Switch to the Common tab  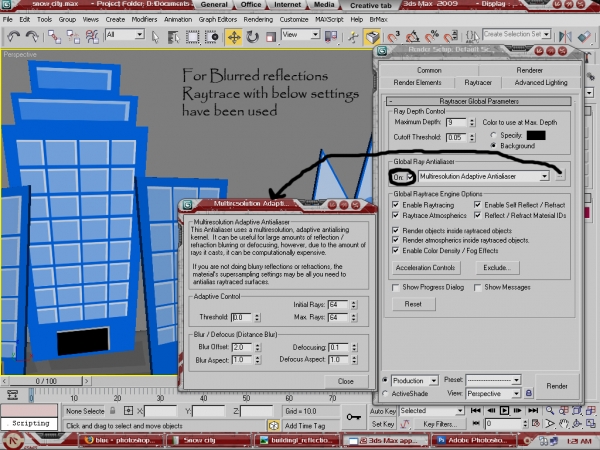tap(429, 70)
